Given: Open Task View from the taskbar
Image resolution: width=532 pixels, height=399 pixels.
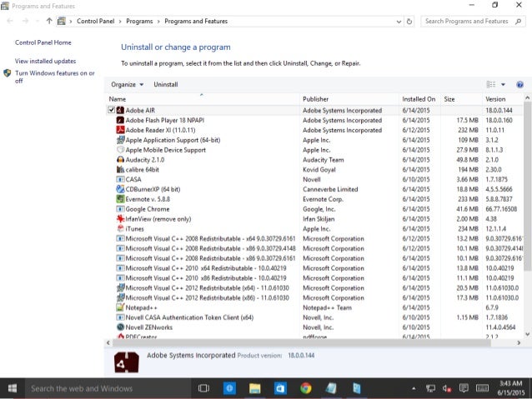Looking at the screenshot, I should click(203, 388).
